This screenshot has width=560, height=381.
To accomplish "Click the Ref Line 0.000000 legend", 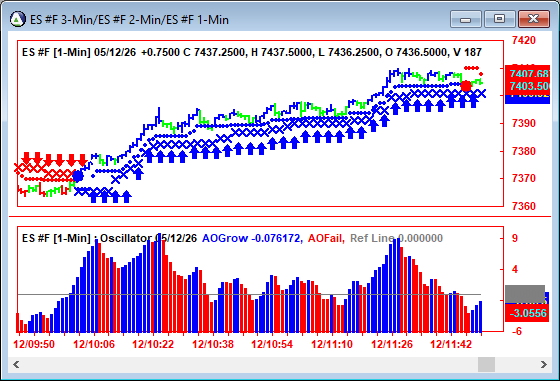I will point(396,238).
